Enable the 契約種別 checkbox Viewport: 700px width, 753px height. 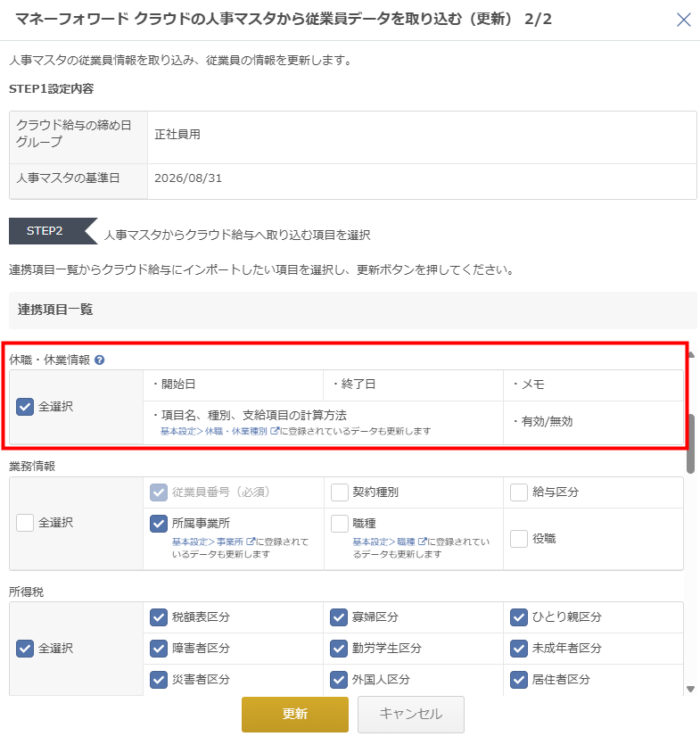click(x=340, y=492)
